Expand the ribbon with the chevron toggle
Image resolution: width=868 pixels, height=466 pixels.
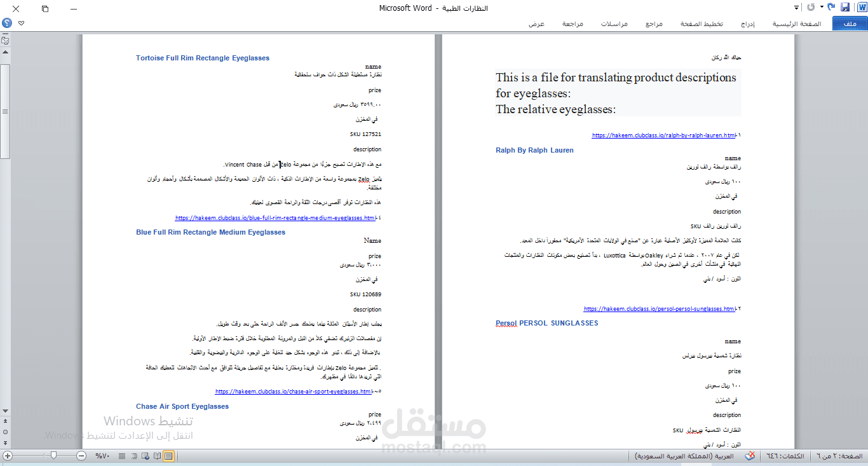21,23
